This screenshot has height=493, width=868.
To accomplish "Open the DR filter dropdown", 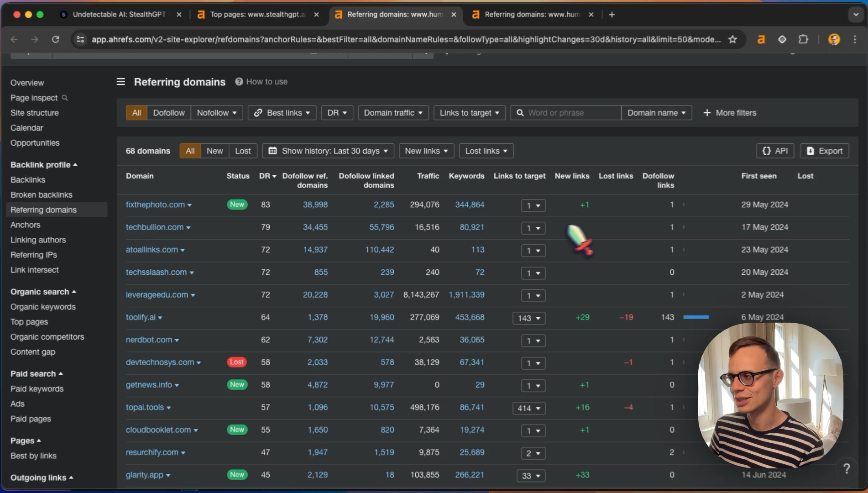I will [337, 113].
